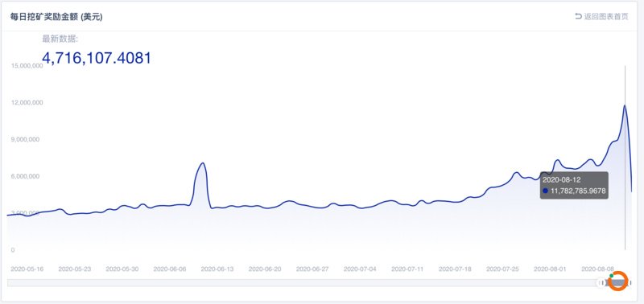Click the latest value 4,716,107.4081
This screenshot has height=304, width=644.
pos(97,58)
